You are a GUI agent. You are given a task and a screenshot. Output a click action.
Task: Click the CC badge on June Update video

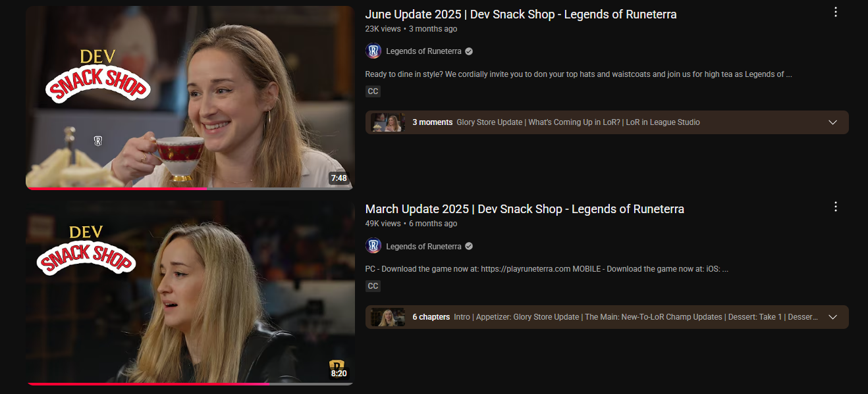(373, 91)
